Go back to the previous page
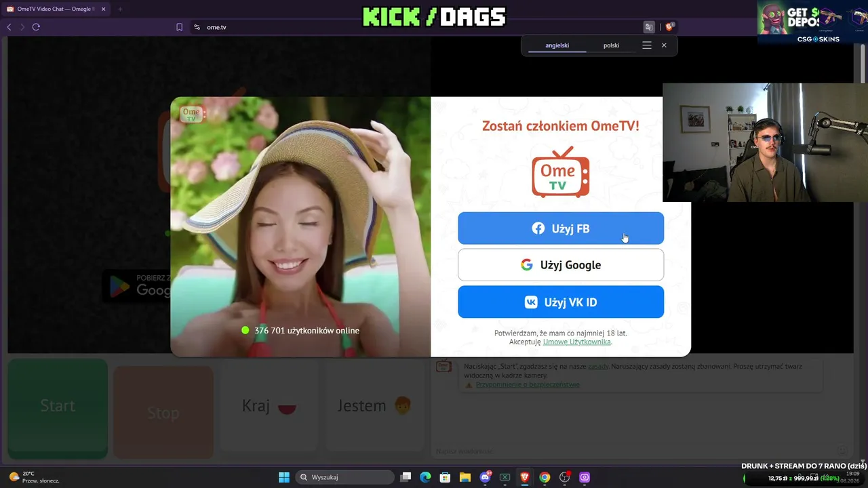Screen dimensions: 868x488 click(9, 27)
